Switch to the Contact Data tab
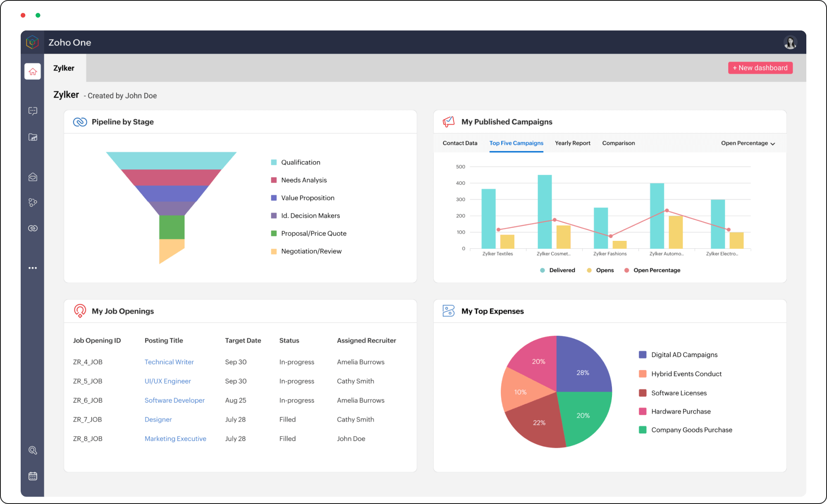827x504 pixels. tap(460, 143)
